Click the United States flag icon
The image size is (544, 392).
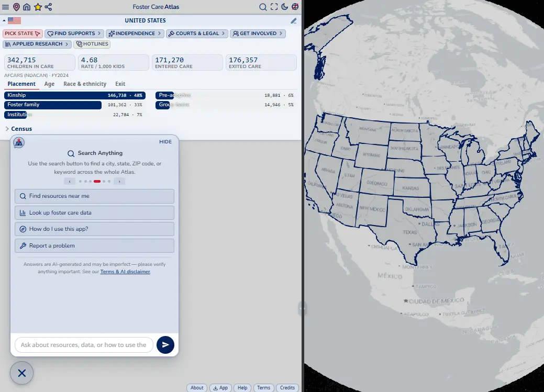coord(14,20)
